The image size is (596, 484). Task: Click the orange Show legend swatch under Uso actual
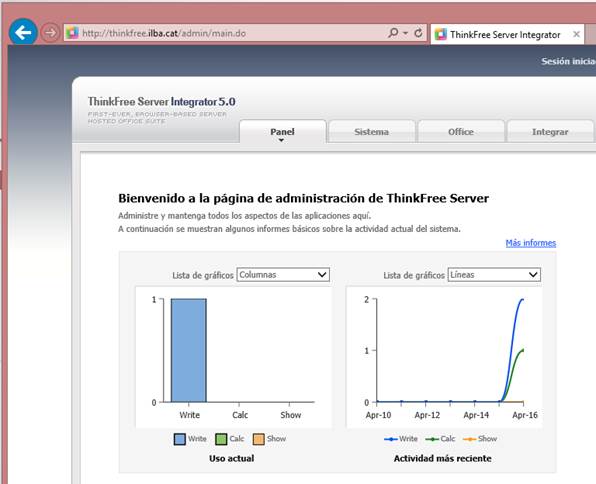[x=258, y=439]
